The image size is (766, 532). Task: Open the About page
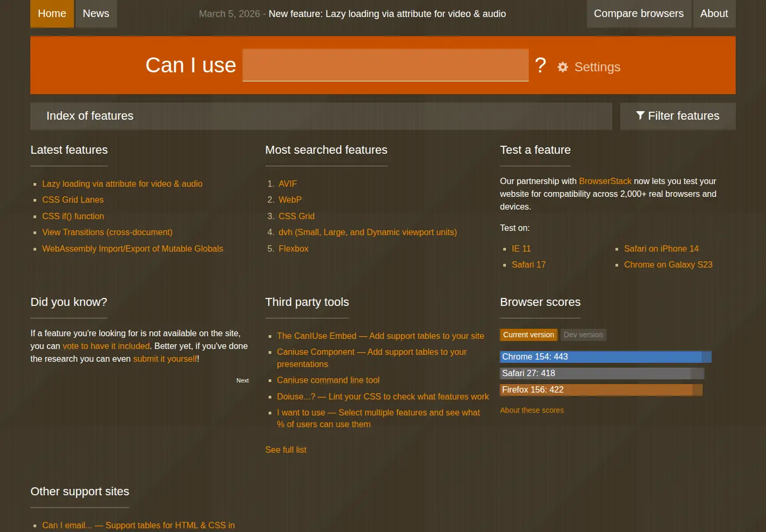[x=714, y=13]
